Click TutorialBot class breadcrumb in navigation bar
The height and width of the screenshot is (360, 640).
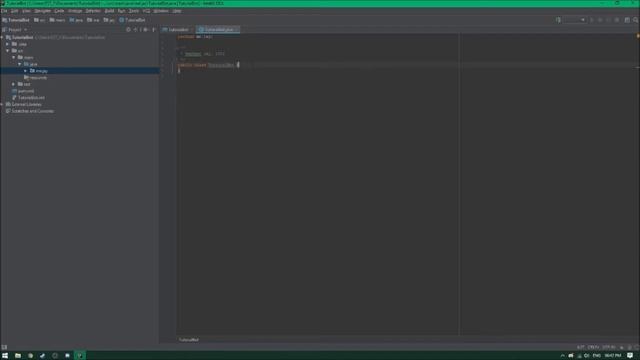click(x=132, y=20)
